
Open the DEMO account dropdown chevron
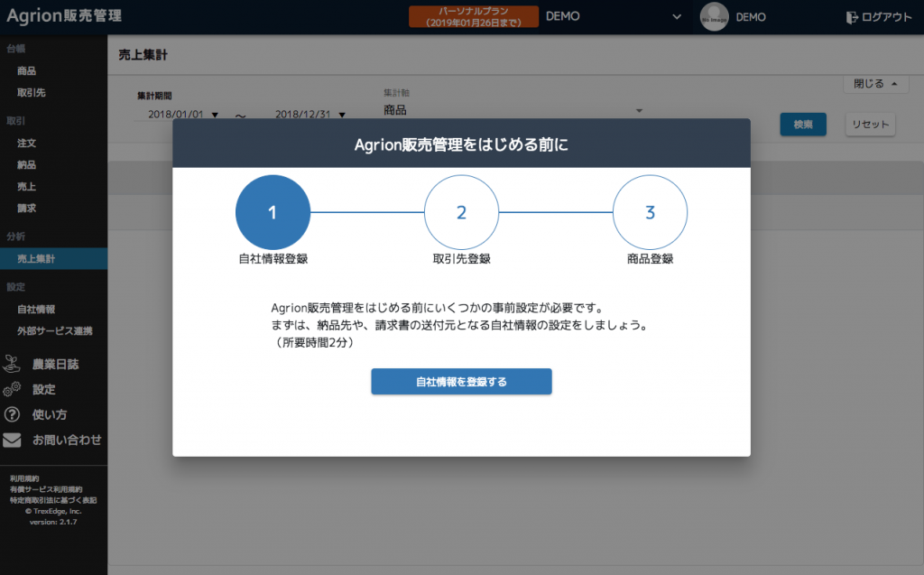click(x=677, y=17)
